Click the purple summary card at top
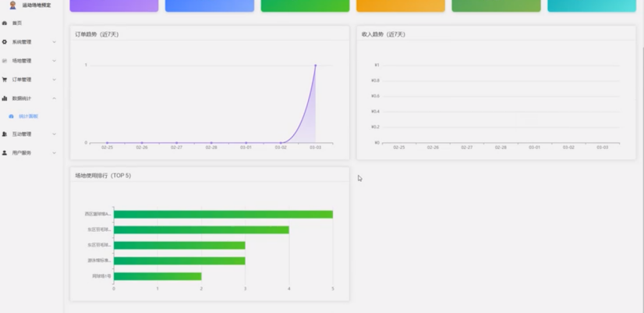This screenshot has width=644, height=313. [x=114, y=5]
